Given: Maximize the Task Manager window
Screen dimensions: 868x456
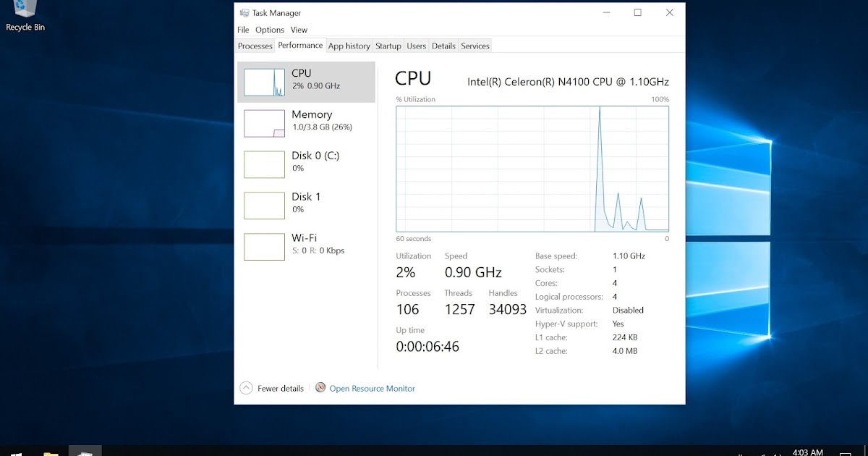Looking at the screenshot, I should (637, 12).
